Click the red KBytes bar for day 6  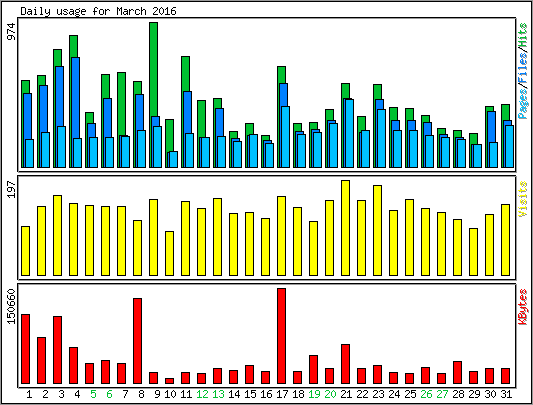pyautogui.click(x=105, y=372)
